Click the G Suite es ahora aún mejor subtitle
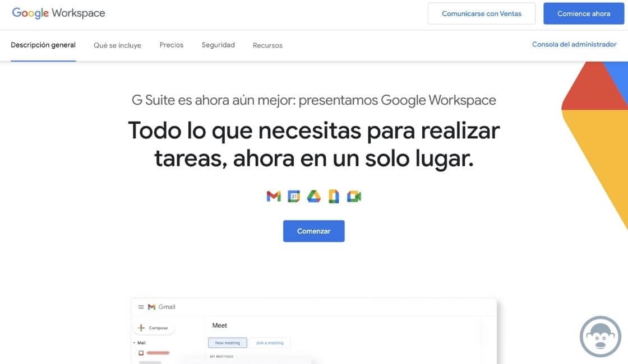 click(313, 100)
